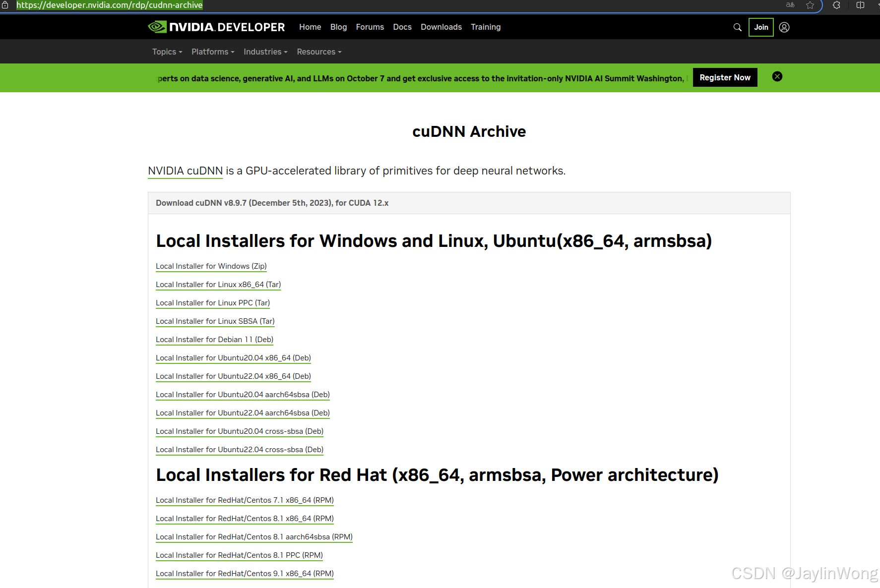The height and width of the screenshot is (588, 880).
Task: Dismiss the green banner with X icon
Action: [x=777, y=76]
